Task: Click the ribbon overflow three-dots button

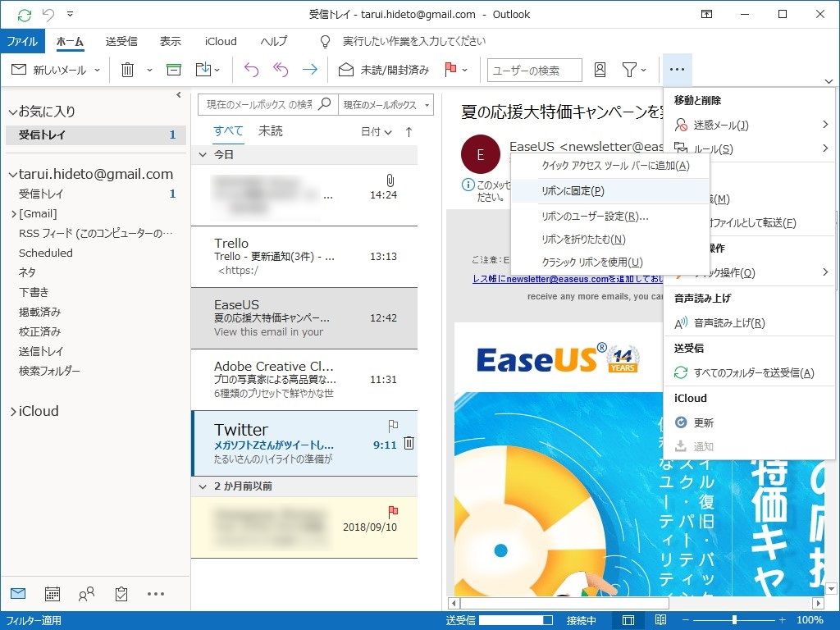Action: click(x=677, y=69)
